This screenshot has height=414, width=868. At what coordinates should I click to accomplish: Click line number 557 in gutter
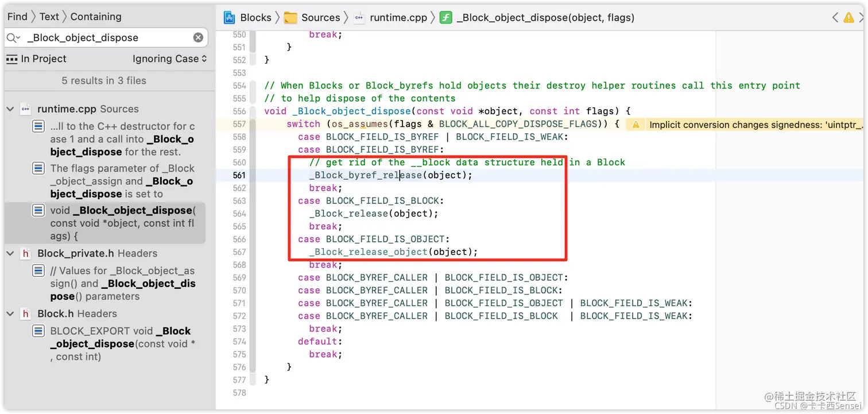pos(239,124)
